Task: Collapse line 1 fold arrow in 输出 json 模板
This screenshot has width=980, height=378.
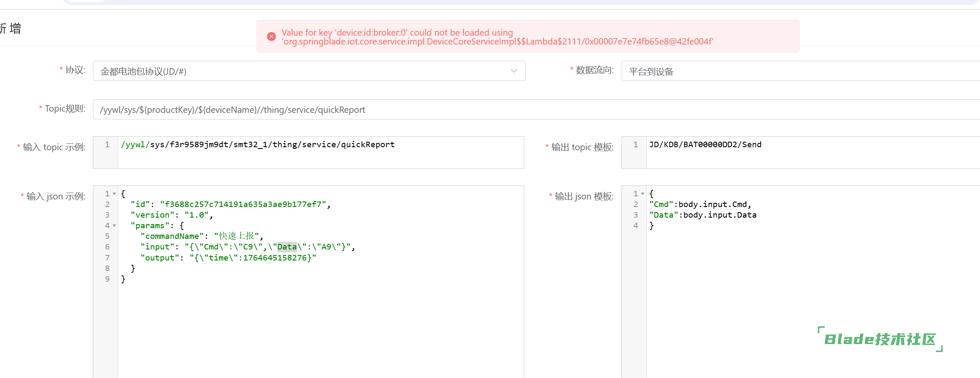Action: [x=643, y=194]
